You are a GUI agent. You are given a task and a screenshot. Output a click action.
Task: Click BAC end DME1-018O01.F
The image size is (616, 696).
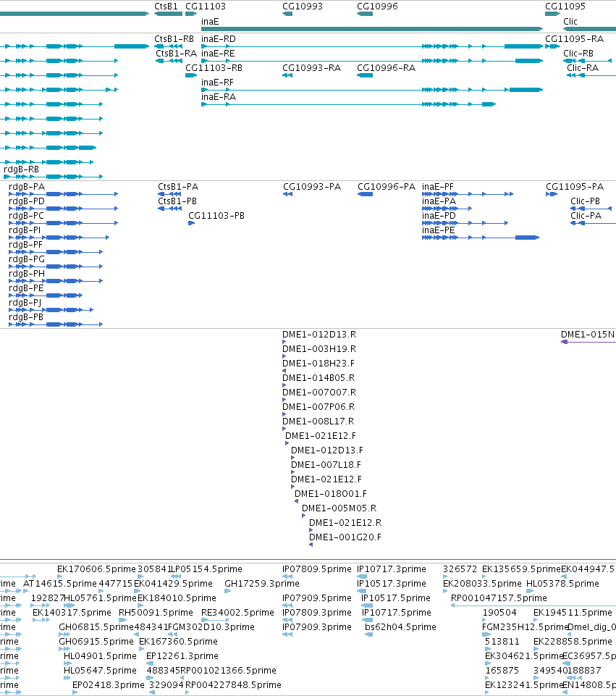tap(331, 494)
